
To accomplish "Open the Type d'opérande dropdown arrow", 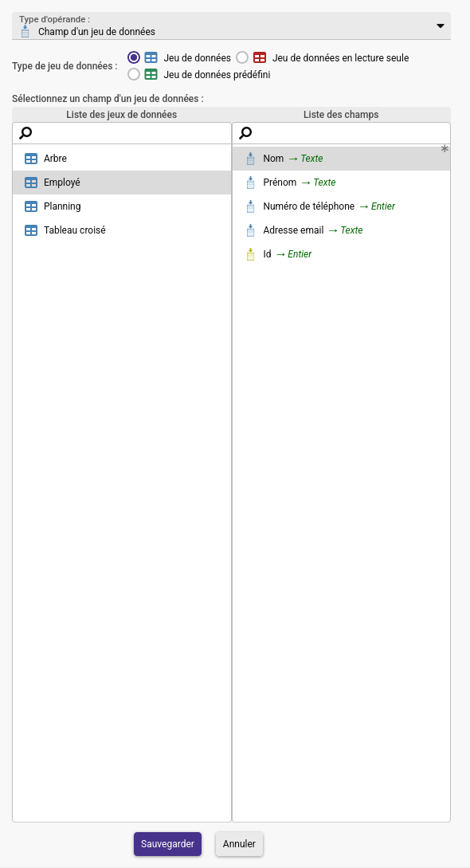I will tap(441, 26).
